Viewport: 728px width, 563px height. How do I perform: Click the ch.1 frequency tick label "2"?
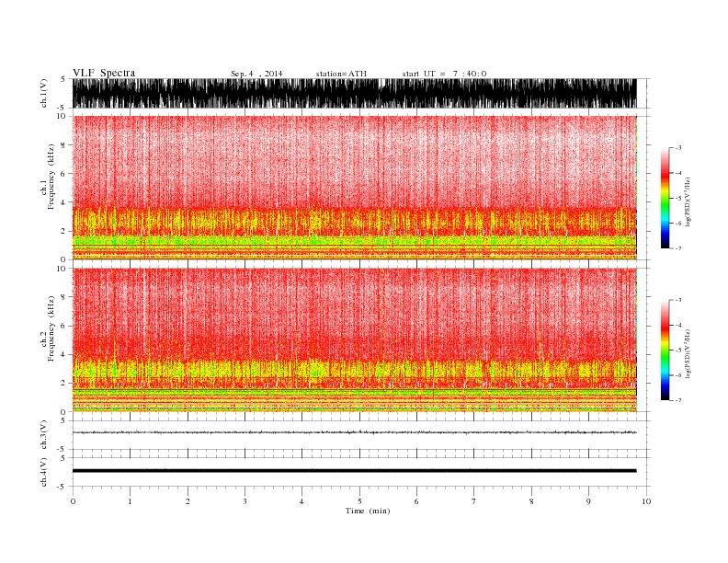tap(63, 231)
